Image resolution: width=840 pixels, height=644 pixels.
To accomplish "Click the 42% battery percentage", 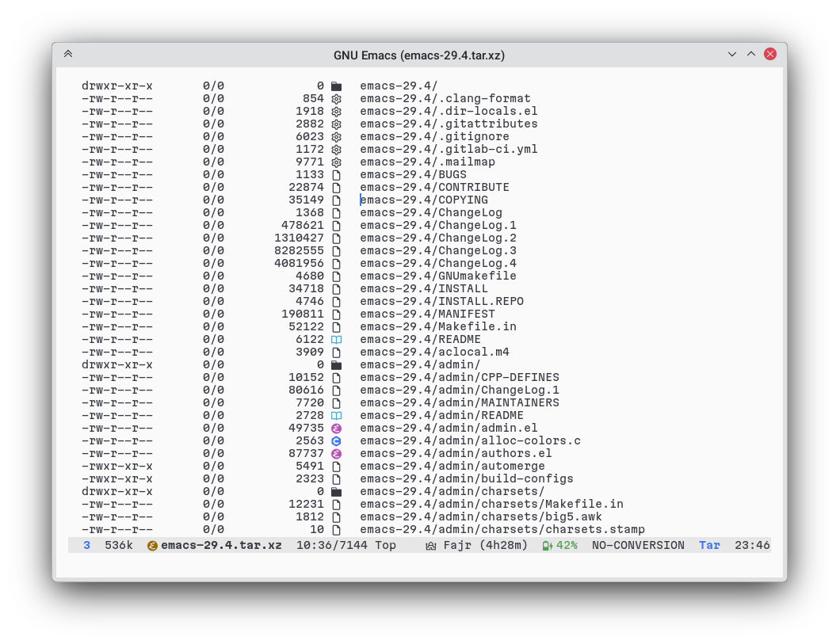I will [567, 546].
